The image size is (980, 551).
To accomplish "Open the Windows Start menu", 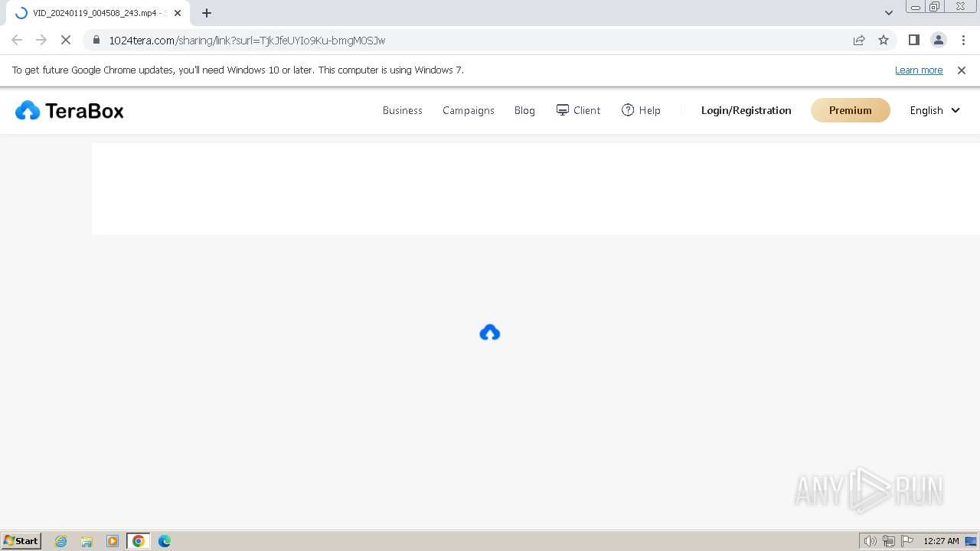I will click(x=21, y=541).
